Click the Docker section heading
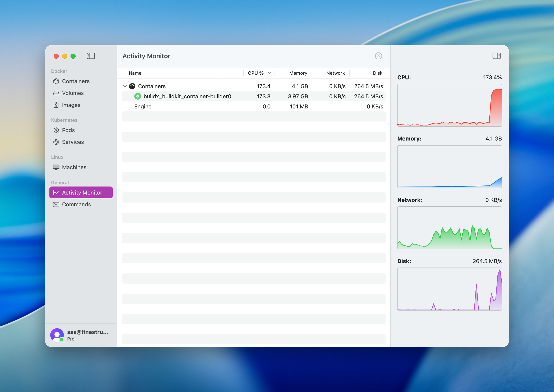The image size is (554, 392). (x=59, y=71)
